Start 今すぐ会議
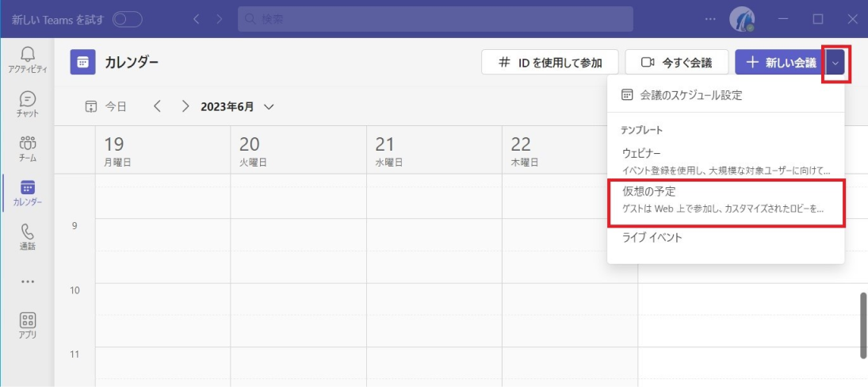The image size is (868, 387). [676, 63]
